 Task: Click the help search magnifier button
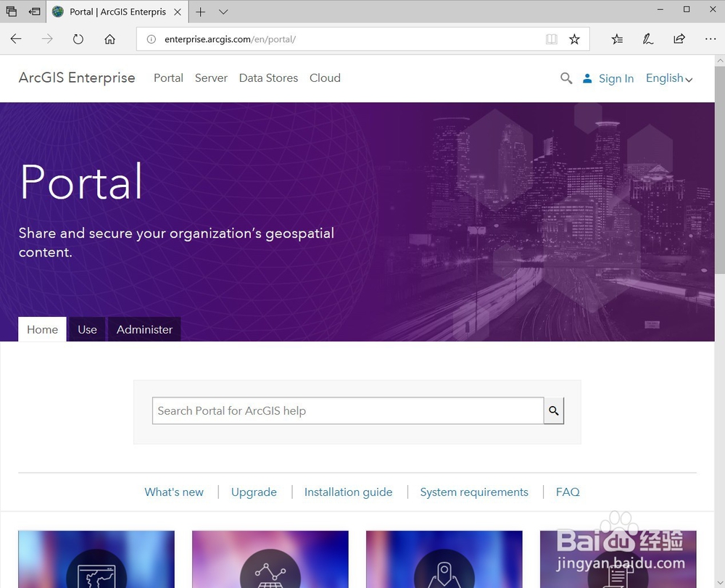click(553, 410)
